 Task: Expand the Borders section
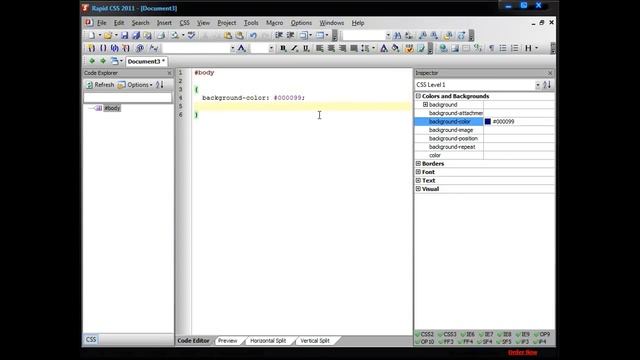[418, 164]
